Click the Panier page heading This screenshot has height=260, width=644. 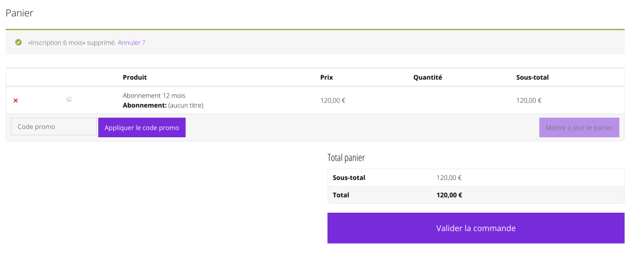click(x=19, y=13)
